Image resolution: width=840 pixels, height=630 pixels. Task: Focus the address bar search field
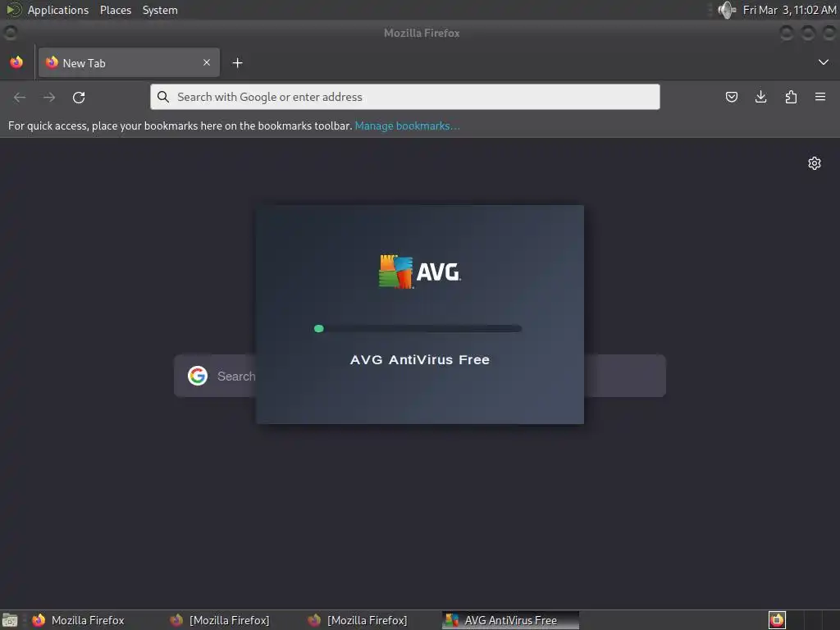click(405, 97)
